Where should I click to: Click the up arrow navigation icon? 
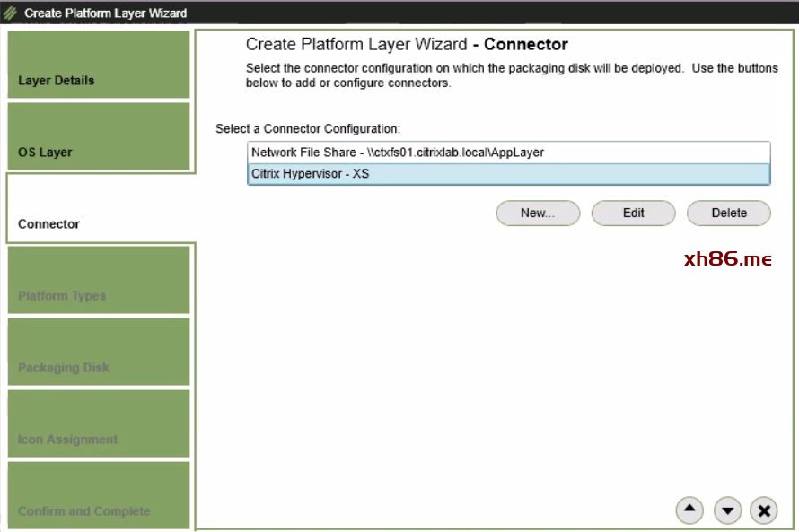689,510
